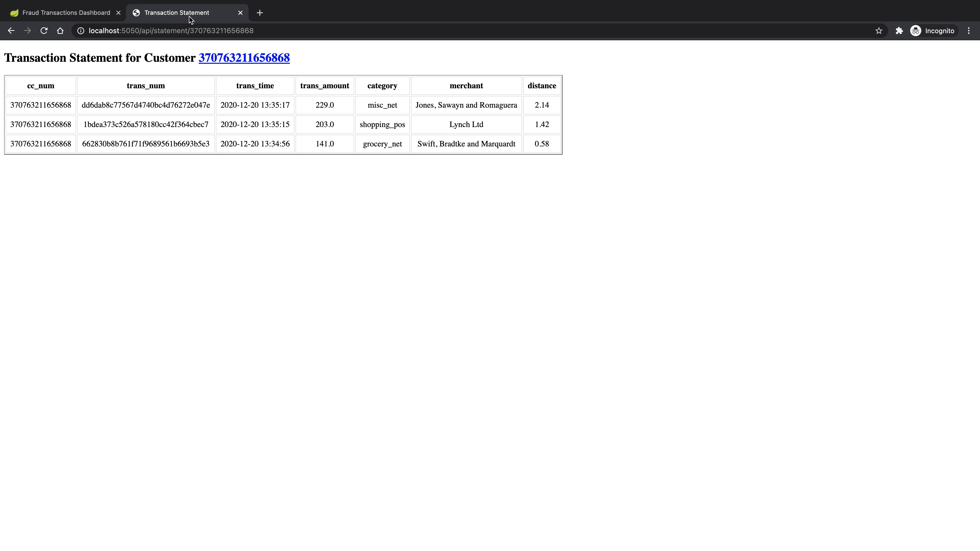Click the page refresh icon
Viewport: 980px width, 551px height.
pyautogui.click(x=43, y=30)
